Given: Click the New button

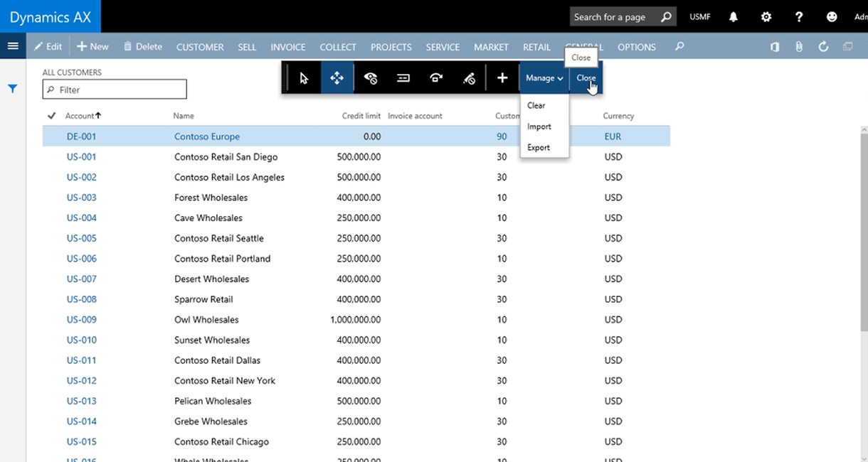Looking at the screenshot, I should pos(92,47).
